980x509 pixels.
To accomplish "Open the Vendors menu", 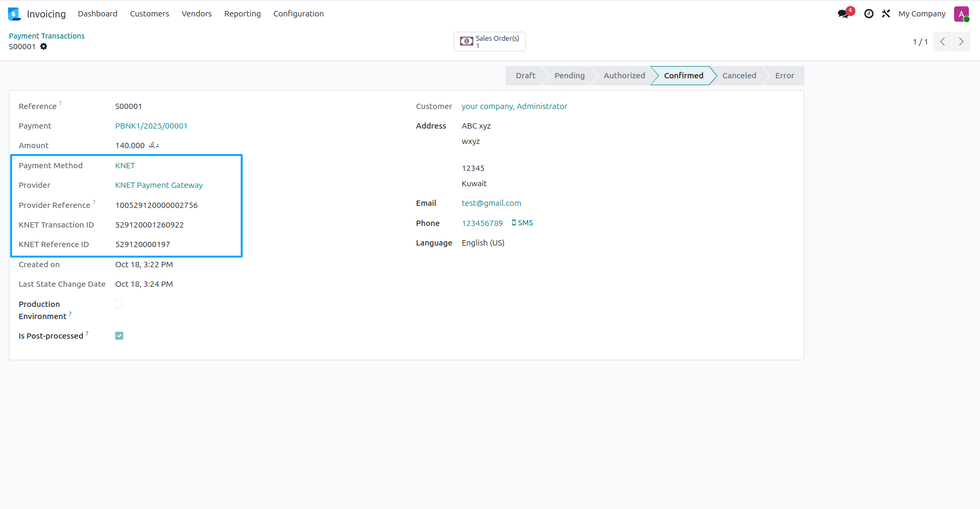I will click(x=197, y=14).
